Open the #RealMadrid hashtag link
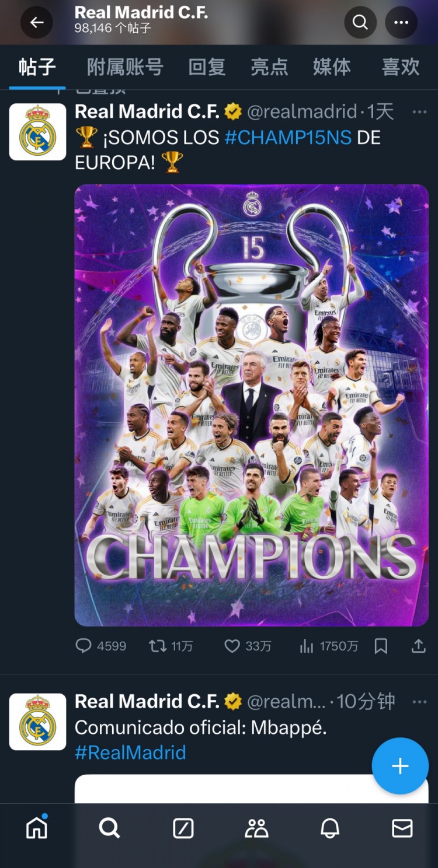Image resolution: width=438 pixels, height=868 pixels. [x=130, y=752]
